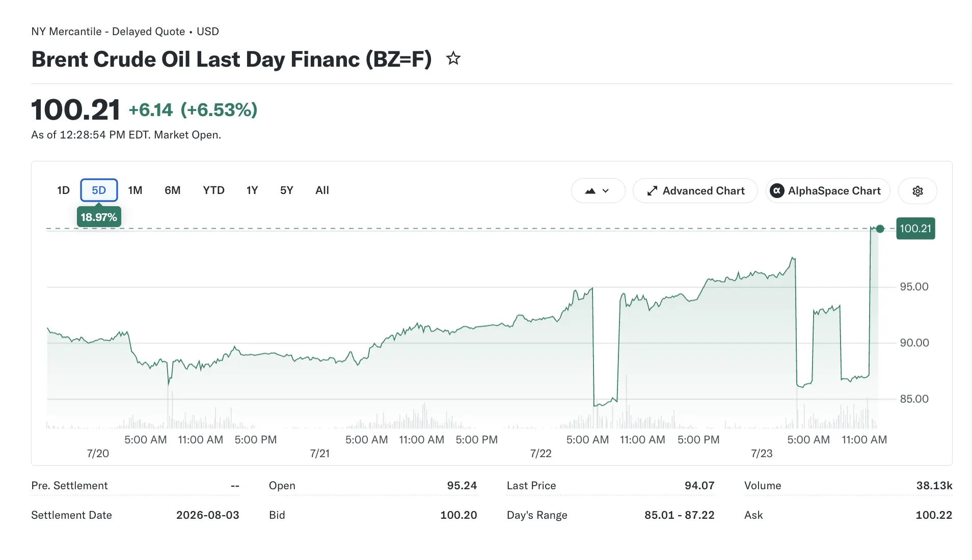This screenshot has width=972, height=560.
Task: Select the 5D time range
Action: 99,190
